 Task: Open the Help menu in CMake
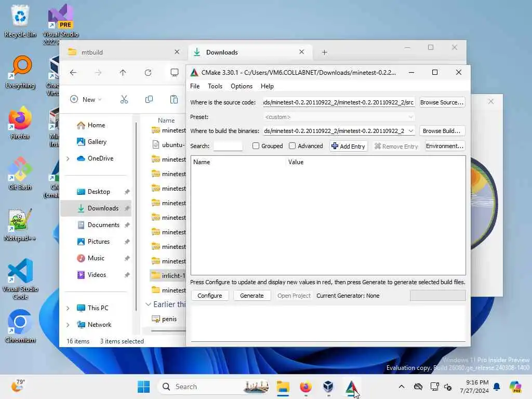pyautogui.click(x=267, y=86)
